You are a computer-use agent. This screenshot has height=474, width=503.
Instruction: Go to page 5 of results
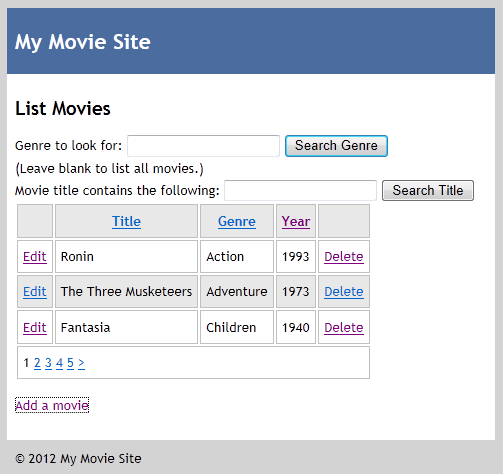pos(70,363)
